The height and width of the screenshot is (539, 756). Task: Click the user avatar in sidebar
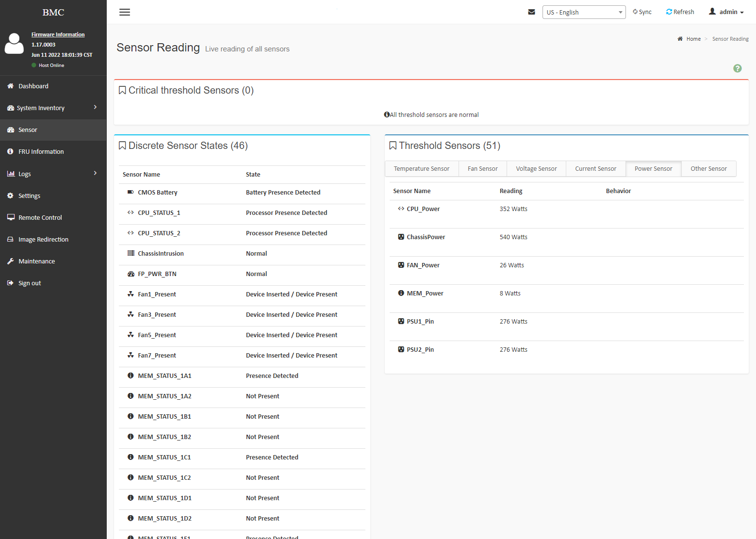(14, 44)
